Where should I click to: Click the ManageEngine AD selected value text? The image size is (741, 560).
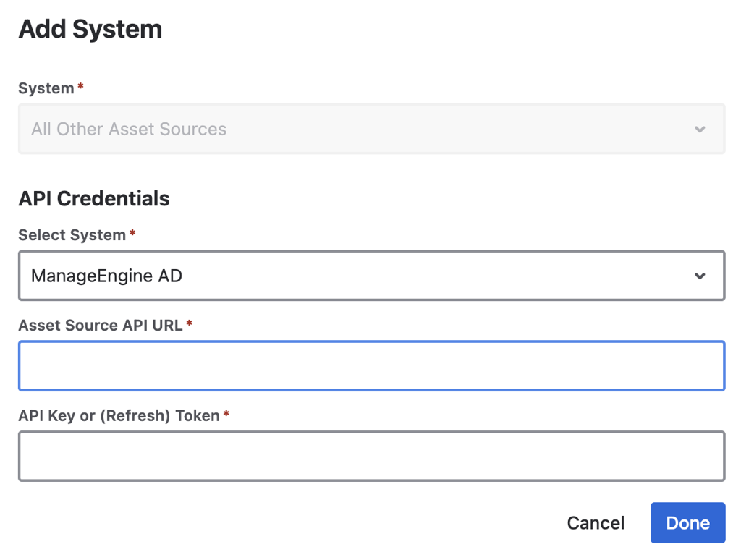[106, 276]
